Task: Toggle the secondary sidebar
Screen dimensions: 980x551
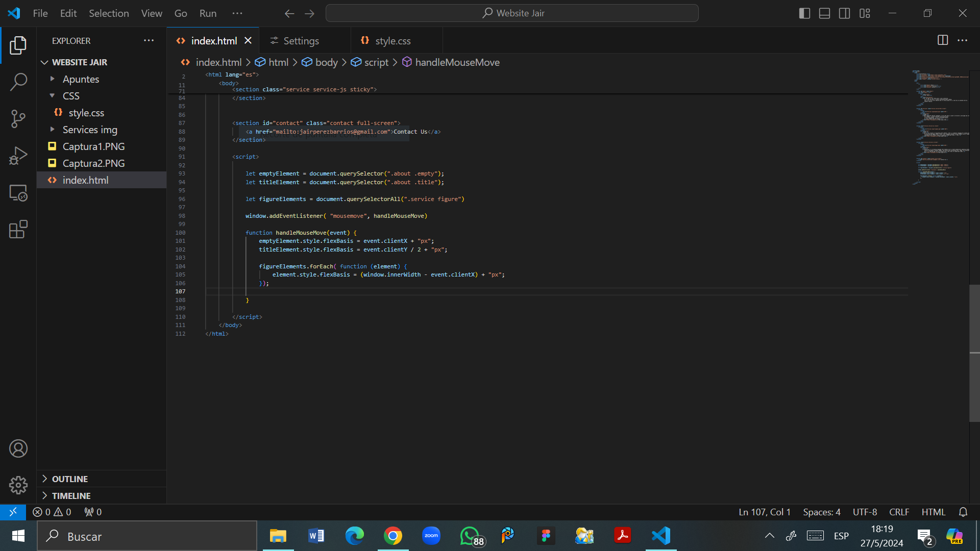Action: point(845,13)
